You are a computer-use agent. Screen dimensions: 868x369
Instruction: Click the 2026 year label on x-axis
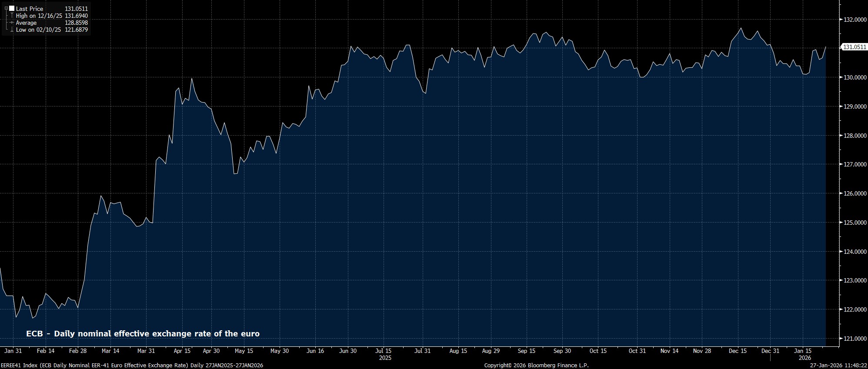[805, 358]
